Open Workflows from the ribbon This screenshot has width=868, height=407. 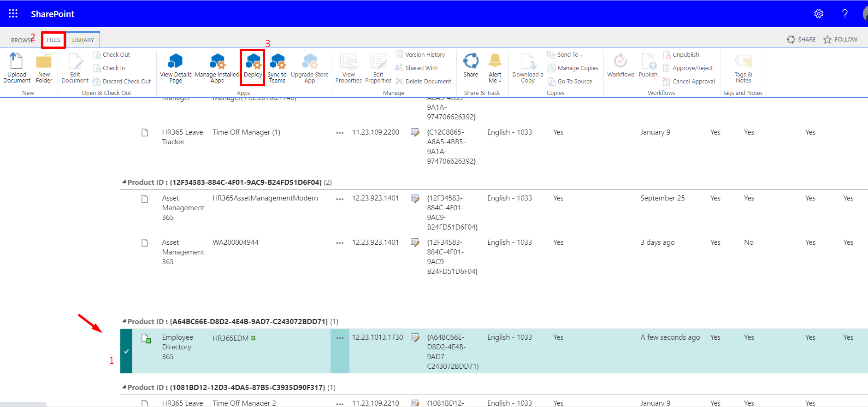[620, 65]
